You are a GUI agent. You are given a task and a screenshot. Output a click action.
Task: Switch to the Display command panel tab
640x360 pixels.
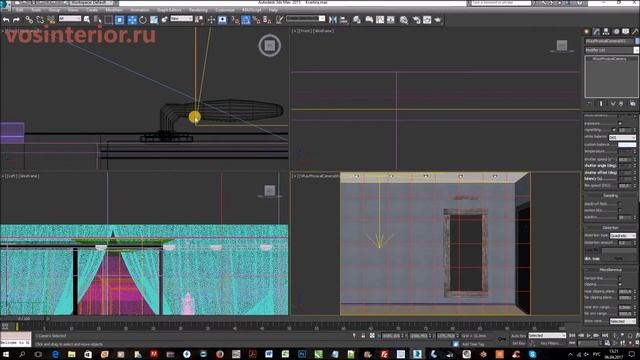(626, 31)
